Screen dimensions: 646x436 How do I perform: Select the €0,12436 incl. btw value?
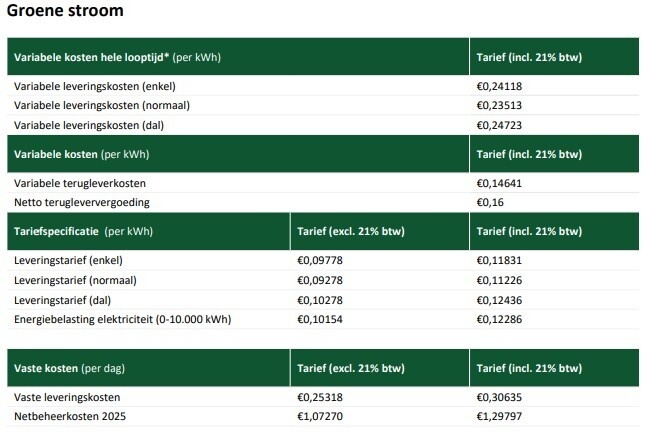click(500, 299)
